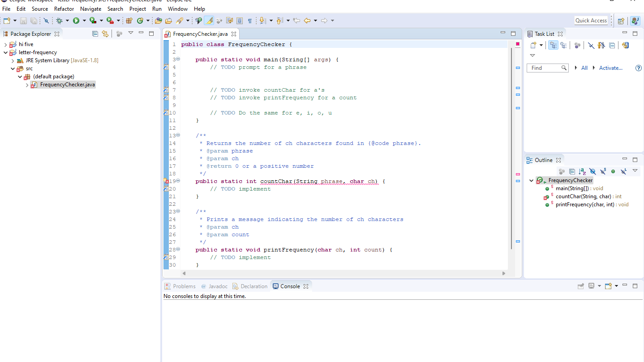
Task: Expand the hi five project
Action: point(4,44)
